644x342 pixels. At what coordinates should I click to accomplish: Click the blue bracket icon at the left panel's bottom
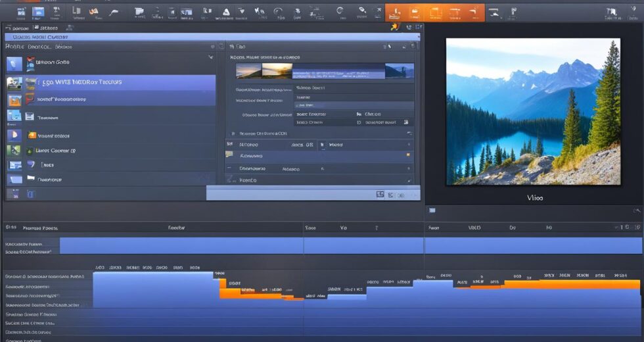[x=31, y=194]
